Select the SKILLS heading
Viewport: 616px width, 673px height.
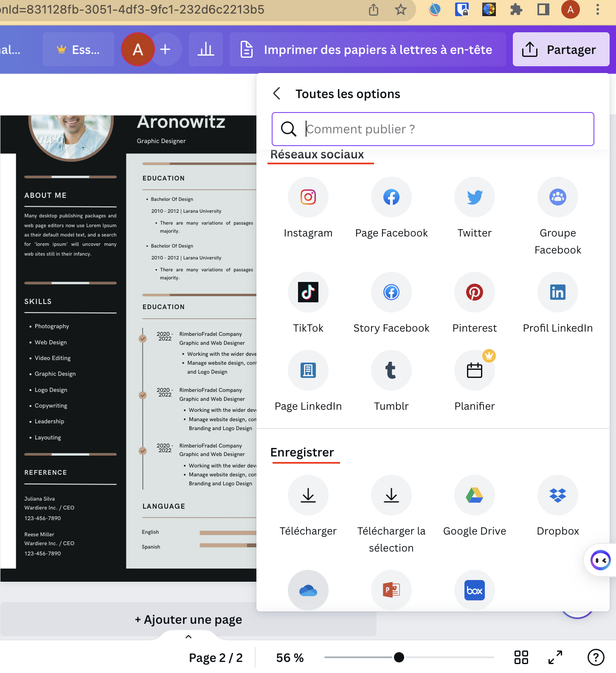pyautogui.click(x=38, y=301)
